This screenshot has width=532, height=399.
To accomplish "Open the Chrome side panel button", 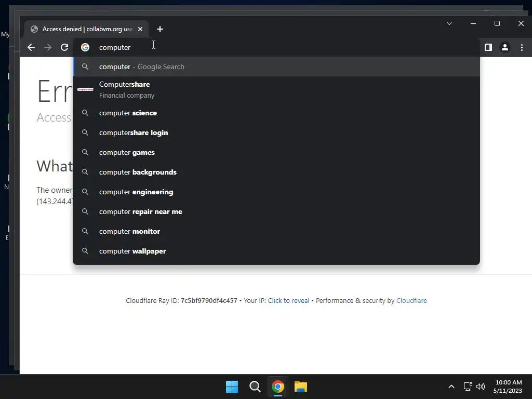I will pyautogui.click(x=488, y=47).
